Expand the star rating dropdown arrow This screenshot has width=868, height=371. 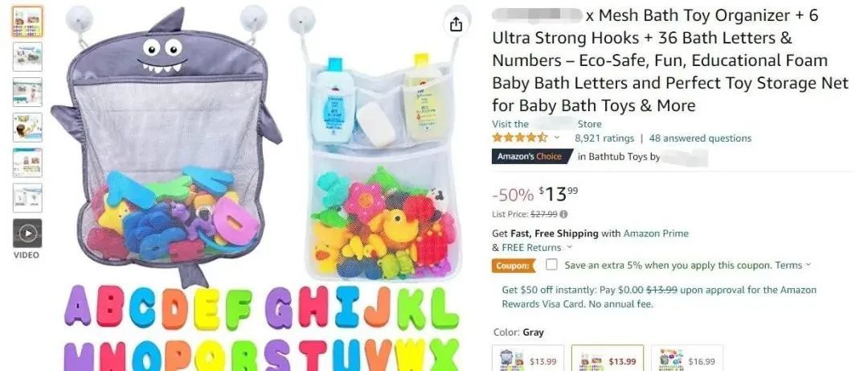[x=557, y=138]
